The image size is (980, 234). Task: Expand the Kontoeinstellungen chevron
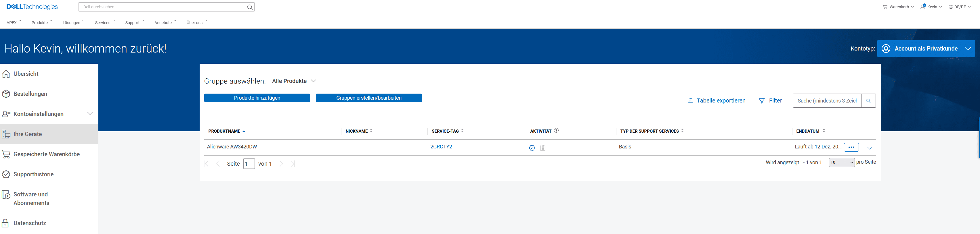coord(90,113)
